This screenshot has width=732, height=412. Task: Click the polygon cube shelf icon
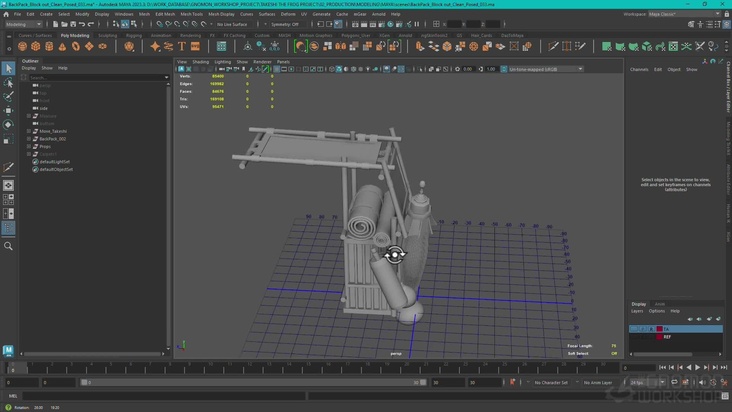(36, 46)
